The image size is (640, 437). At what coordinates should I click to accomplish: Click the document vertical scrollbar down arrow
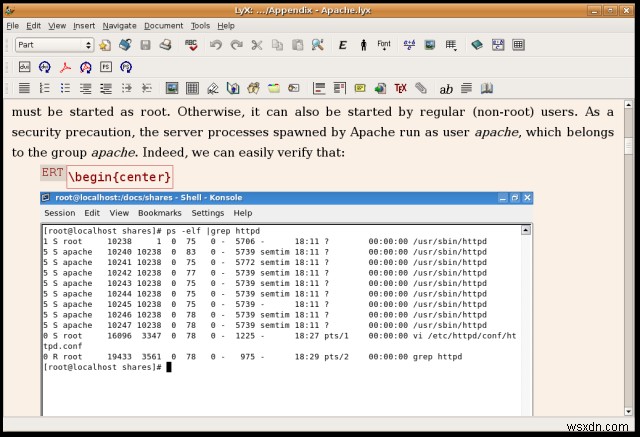pyautogui.click(x=629, y=411)
